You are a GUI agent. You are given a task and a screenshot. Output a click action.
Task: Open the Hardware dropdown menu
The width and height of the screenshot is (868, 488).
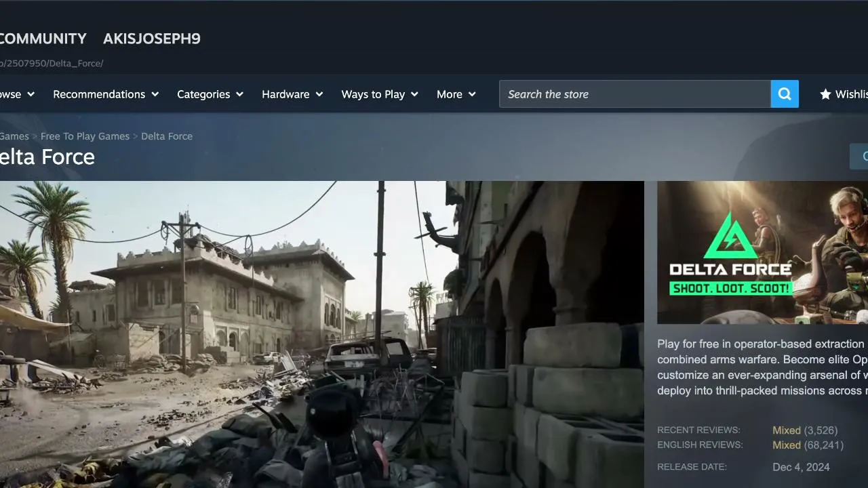[x=292, y=94]
